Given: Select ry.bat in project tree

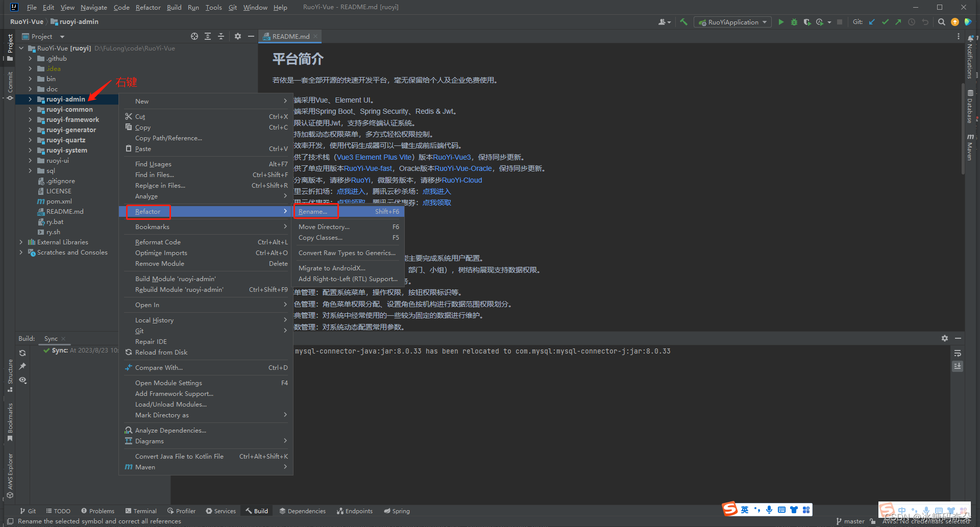Looking at the screenshot, I should 51,221.
